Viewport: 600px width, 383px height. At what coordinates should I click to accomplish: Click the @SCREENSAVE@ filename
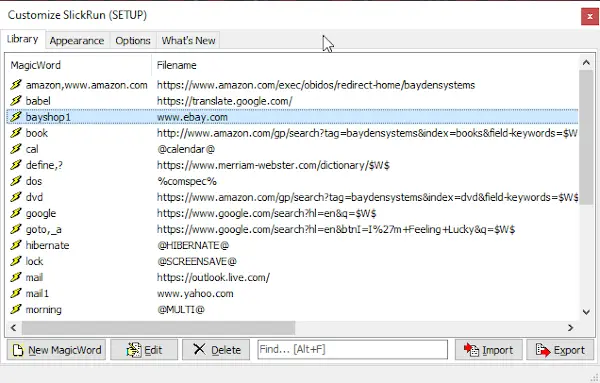pyautogui.click(x=197, y=261)
